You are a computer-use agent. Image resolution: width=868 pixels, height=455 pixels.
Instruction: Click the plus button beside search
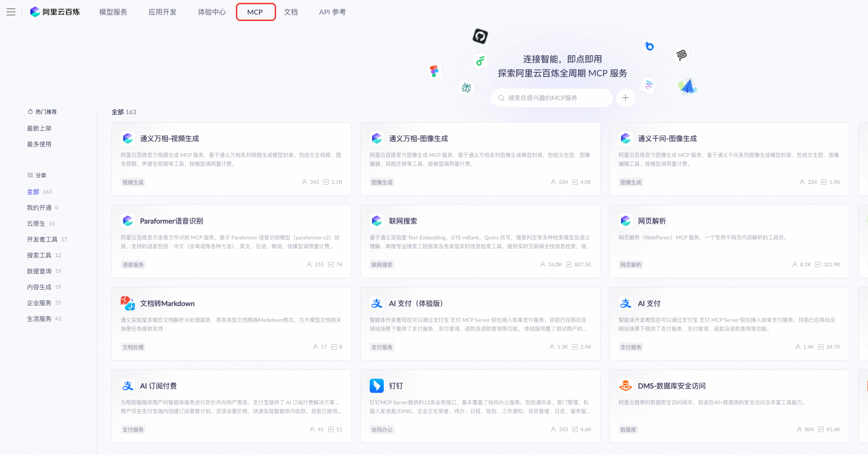(x=625, y=98)
